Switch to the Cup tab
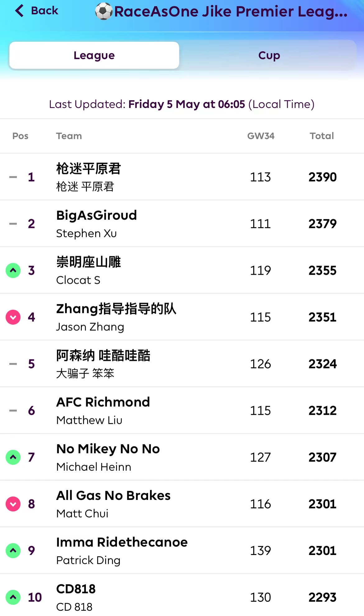 tap(269, 55)
